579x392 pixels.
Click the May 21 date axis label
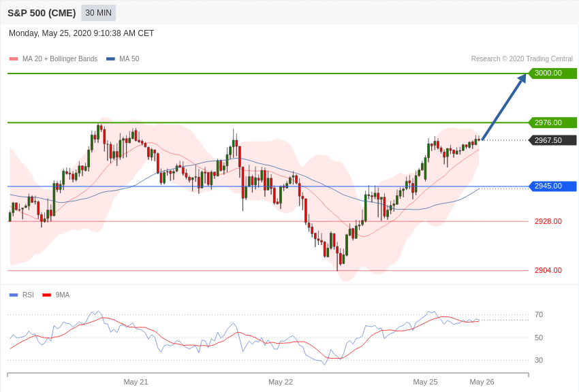click(136, 382)
